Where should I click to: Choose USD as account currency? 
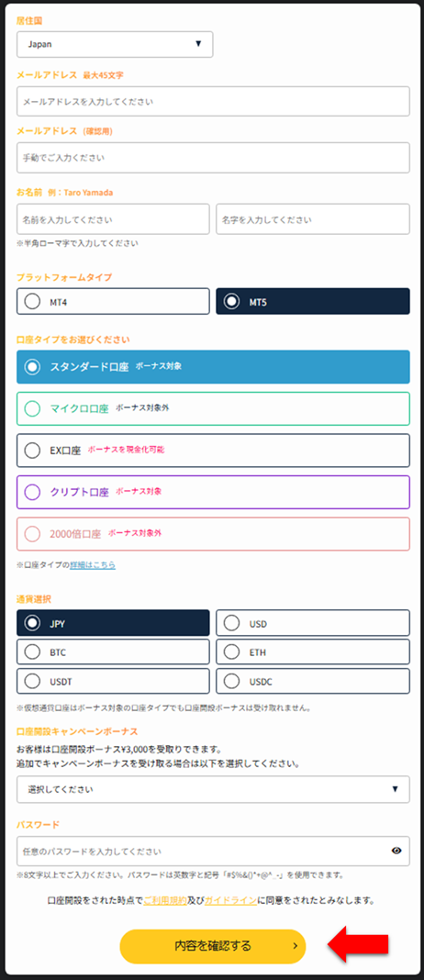coord(313,623)
